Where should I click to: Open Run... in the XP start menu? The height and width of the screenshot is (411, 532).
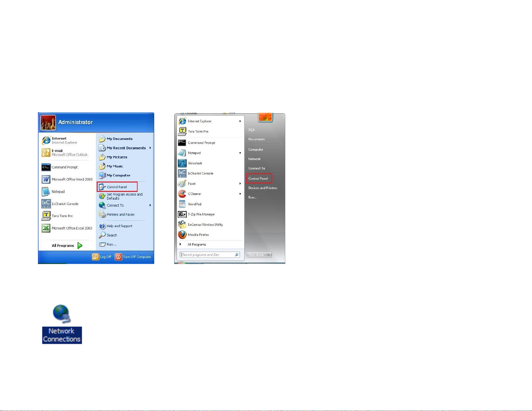108,244
